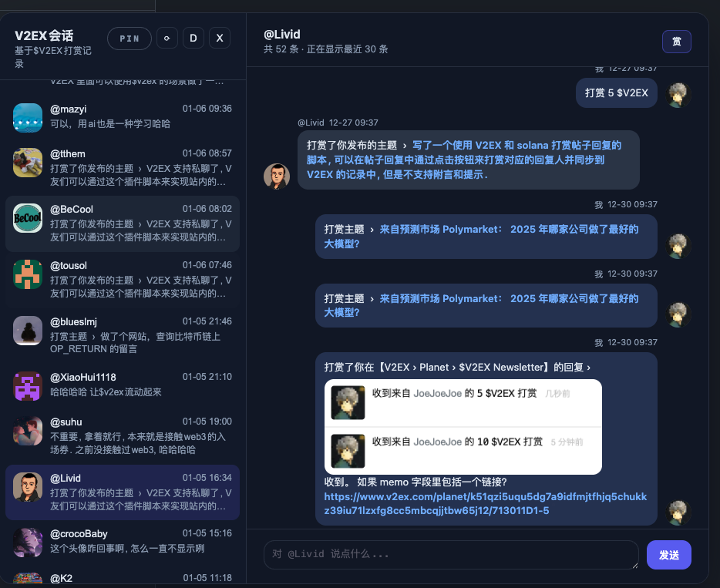Viewport: 720px width, 588px height.
Task: Click @tthem's avatar in the conversation list
Action: point(28,162)
